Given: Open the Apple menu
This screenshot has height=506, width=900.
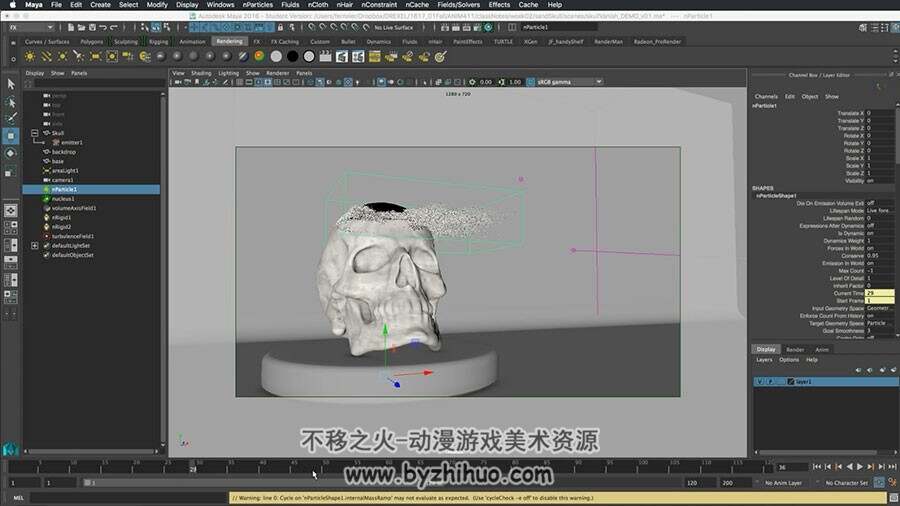Looking at the screenshot, I should click(x=12, y=5).
